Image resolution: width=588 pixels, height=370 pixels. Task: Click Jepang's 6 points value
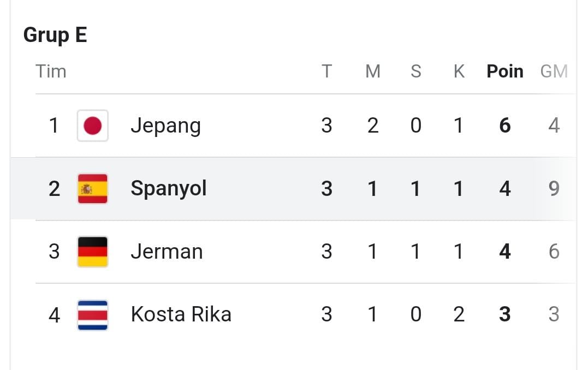[504, 126]
